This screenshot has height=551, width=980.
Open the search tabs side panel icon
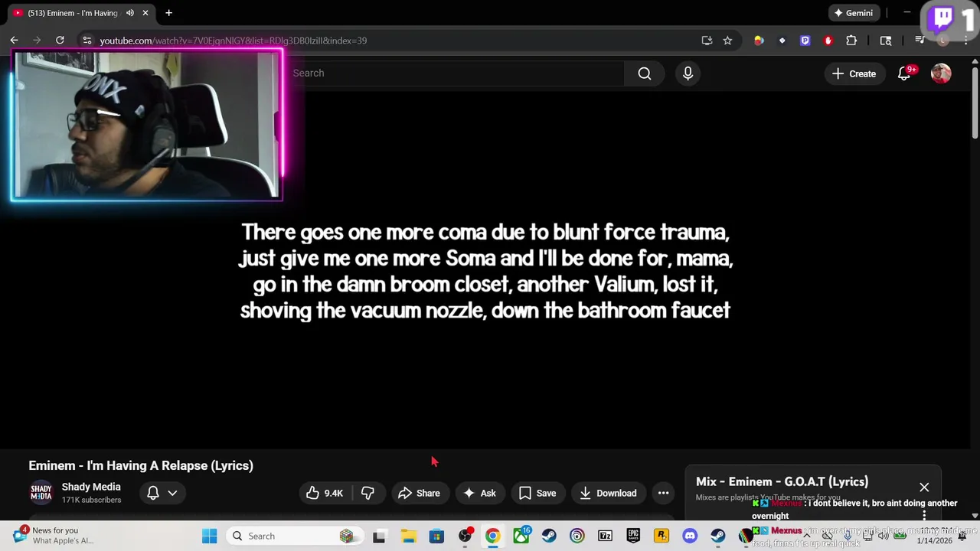(x=886, y=41)
